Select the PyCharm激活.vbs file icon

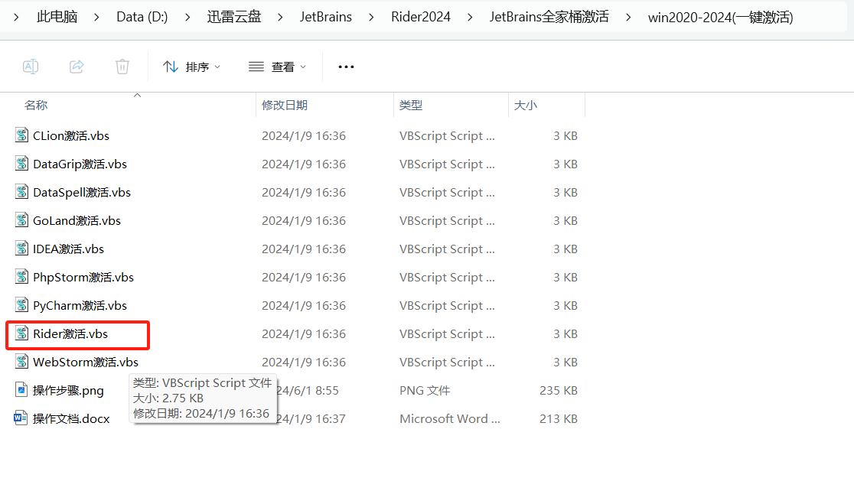[21, 305]
